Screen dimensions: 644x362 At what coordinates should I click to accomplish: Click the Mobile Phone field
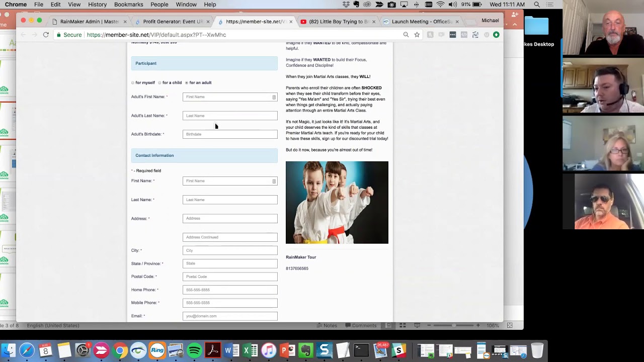(230, 303)
